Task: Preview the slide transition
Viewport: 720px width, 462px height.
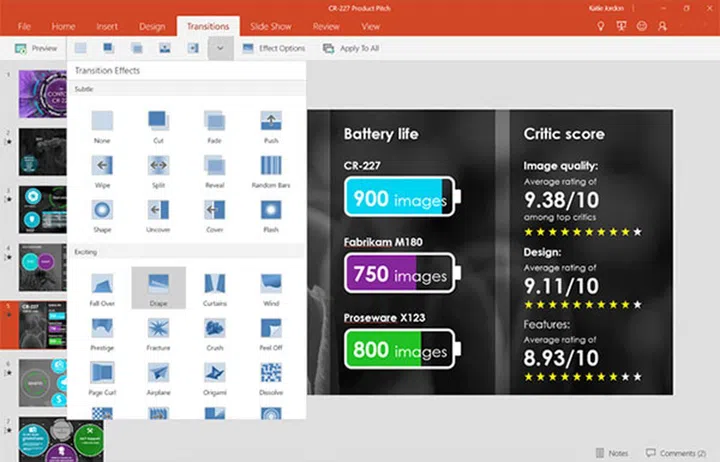Action: click(x=36, y=48)
